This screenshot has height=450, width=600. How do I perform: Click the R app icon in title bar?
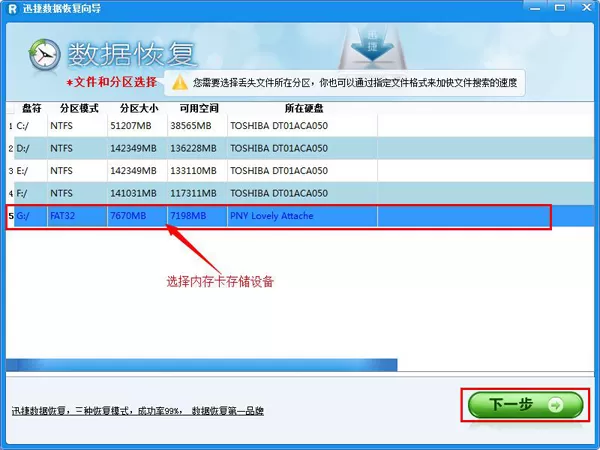click(13, 9)
